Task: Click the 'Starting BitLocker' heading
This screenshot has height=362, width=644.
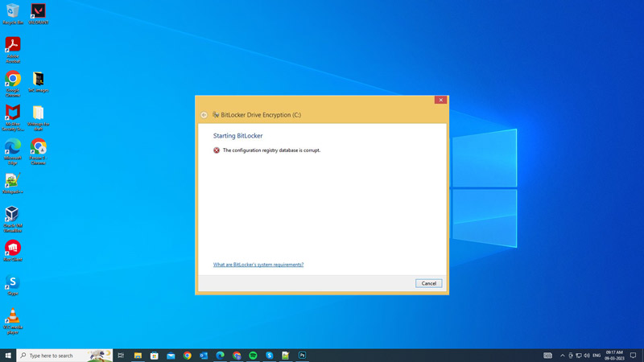Action: (237, 136)
